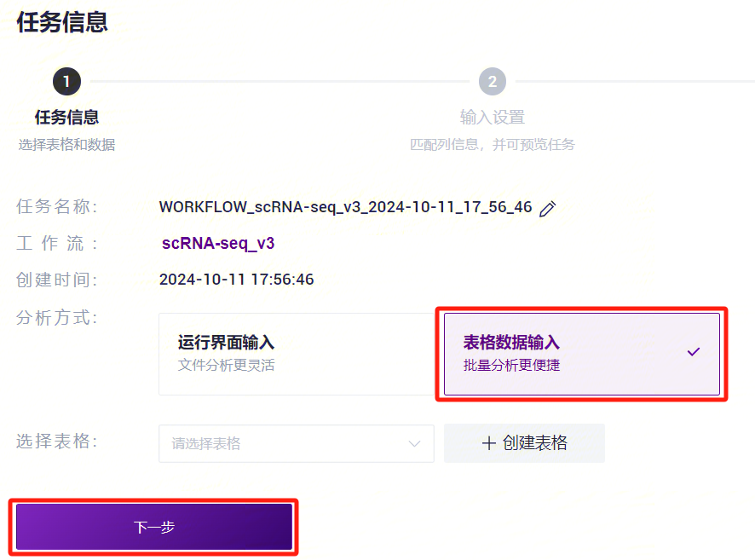Expand the table selector using its chevron arrow

tap(415, 443)
